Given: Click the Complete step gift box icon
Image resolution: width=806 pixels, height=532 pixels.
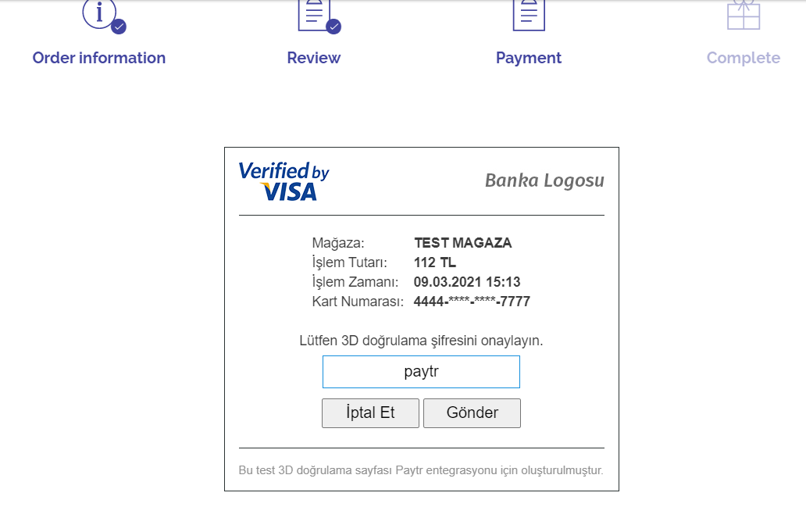Looking at the screenshot, I should (x=744, y=15).
